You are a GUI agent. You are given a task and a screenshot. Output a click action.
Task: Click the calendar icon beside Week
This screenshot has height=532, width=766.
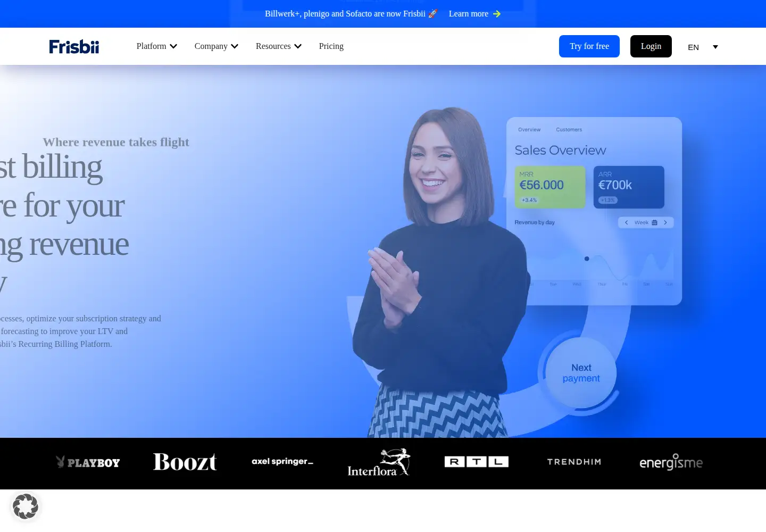point(654,222)
